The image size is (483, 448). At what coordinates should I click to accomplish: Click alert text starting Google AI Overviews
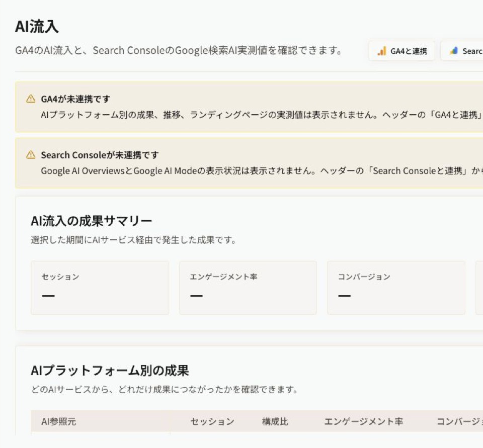262,170
